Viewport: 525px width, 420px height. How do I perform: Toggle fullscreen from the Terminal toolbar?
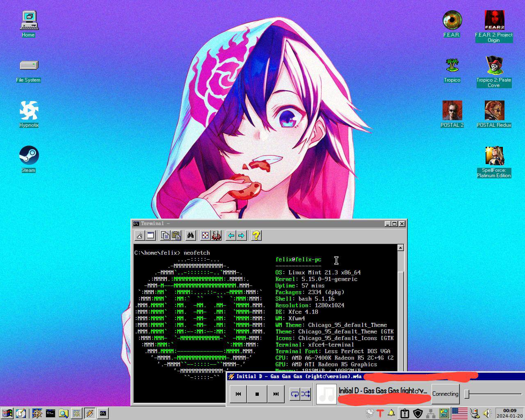click(x=205, y=235)
